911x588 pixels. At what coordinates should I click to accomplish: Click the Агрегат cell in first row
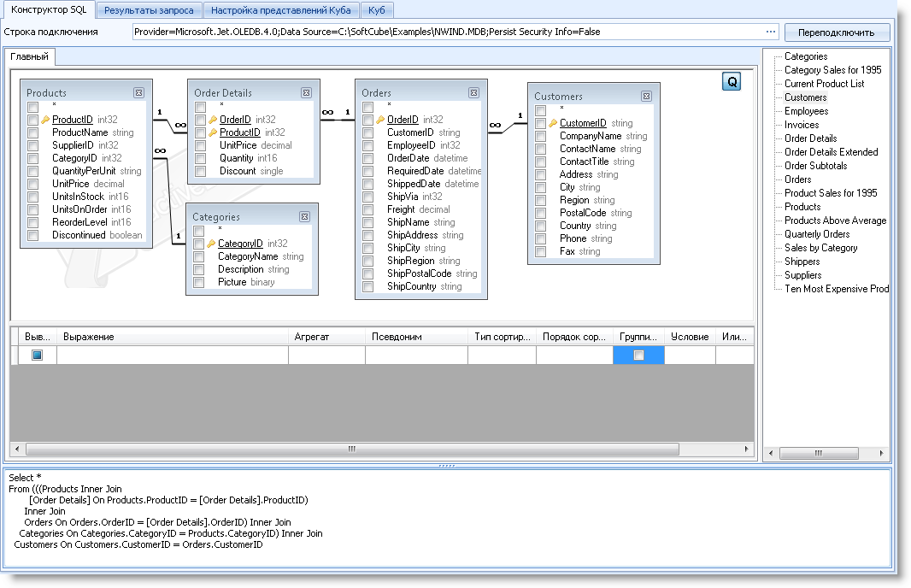pyautogui.click(x=326, y=356)
